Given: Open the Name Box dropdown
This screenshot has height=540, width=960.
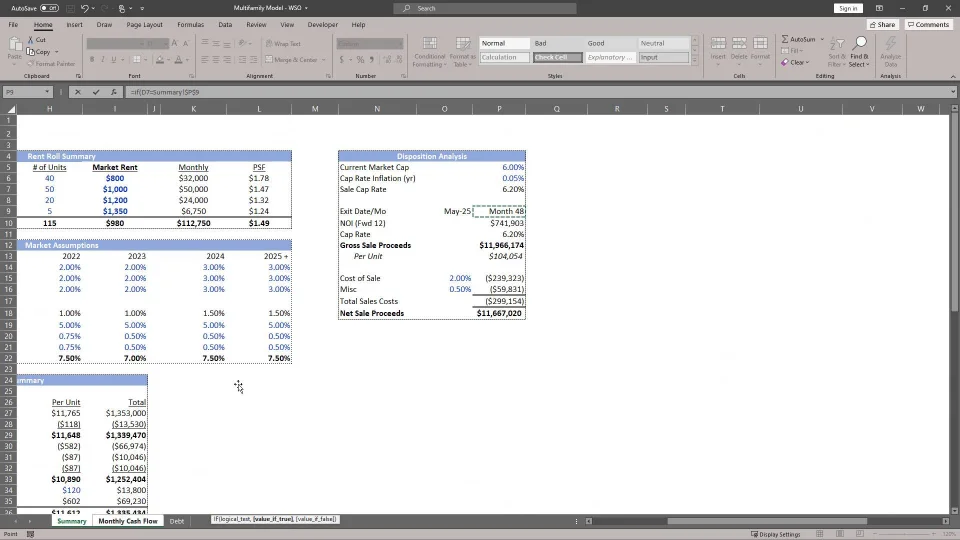Looking at the screenshot, I should [47, 92].
